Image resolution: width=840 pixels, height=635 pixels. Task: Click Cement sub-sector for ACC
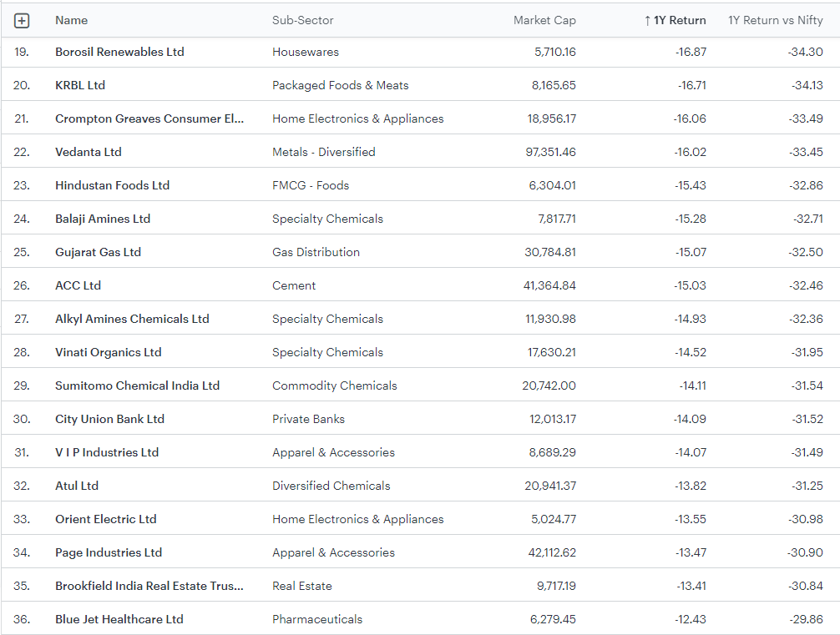(x=294, y=285)
